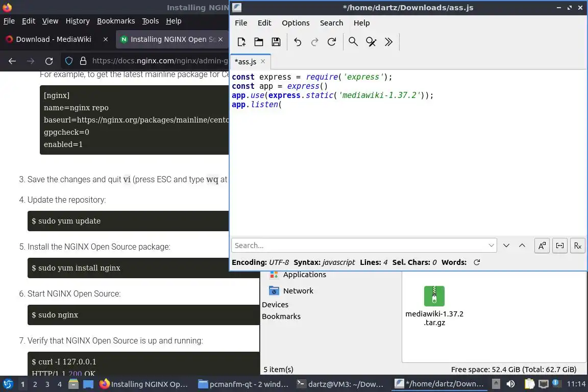The width and height of the screenshot is (588, 392).
Task: Close the Download - MediaWiki tab
Action: tap(106, 39)
